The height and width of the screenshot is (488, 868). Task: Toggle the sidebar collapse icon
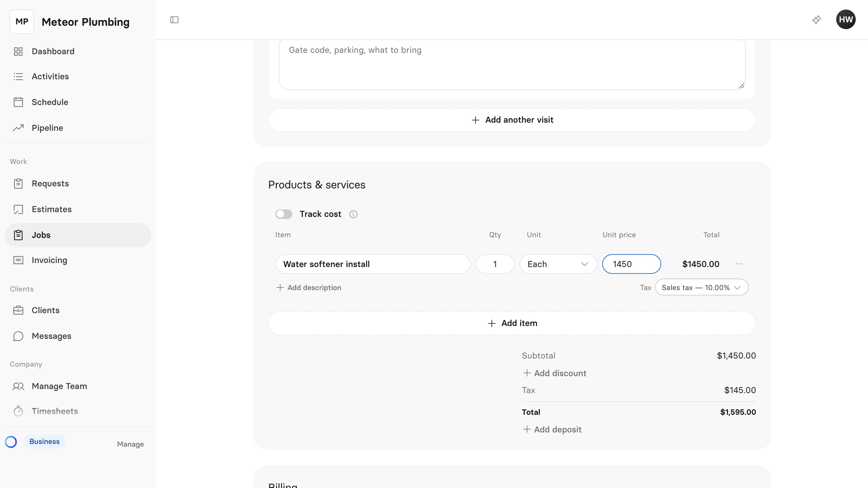point(174,20)
